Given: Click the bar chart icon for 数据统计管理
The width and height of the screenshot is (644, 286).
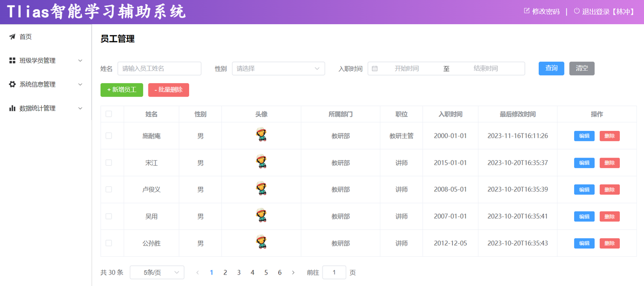Looking at the screenshot, I should (x=12, y=108).
